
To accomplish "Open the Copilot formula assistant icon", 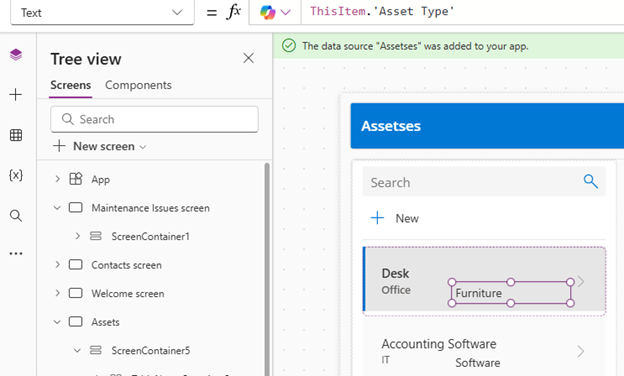I will [x=267, y=12].
